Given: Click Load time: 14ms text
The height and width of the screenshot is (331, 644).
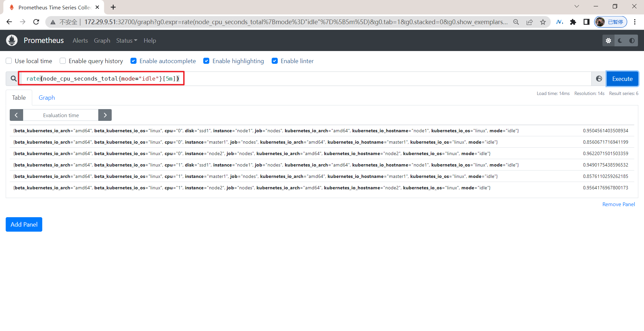Looking at the screenshot, I should pos(553,93).
